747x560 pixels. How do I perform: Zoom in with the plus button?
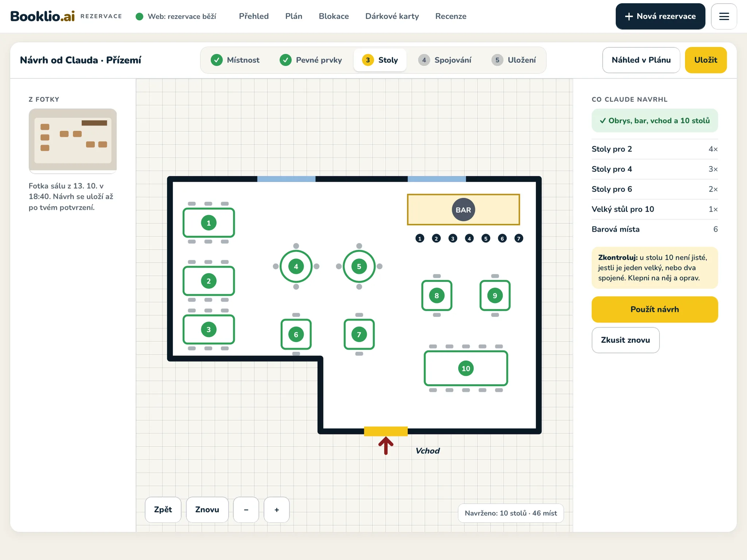(277, 510)
